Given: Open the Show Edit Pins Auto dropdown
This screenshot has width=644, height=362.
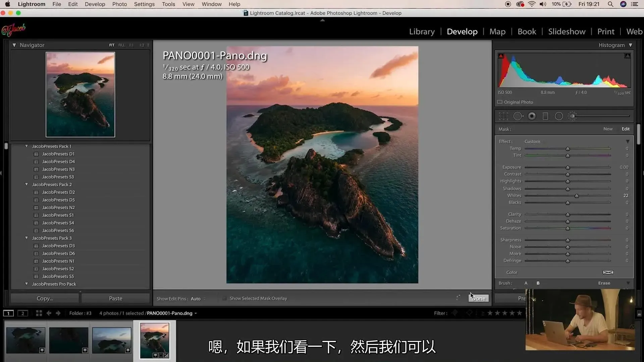Looking at the screenshot, I should coord(198,299).
